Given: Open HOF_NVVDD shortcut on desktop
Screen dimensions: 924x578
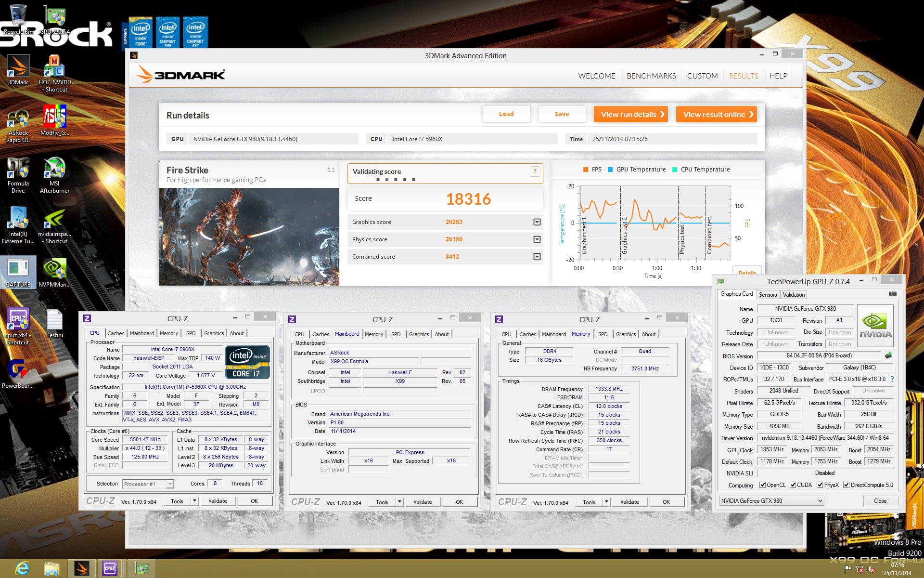Looking at the screenshot, I should click(x=54, y=73).
